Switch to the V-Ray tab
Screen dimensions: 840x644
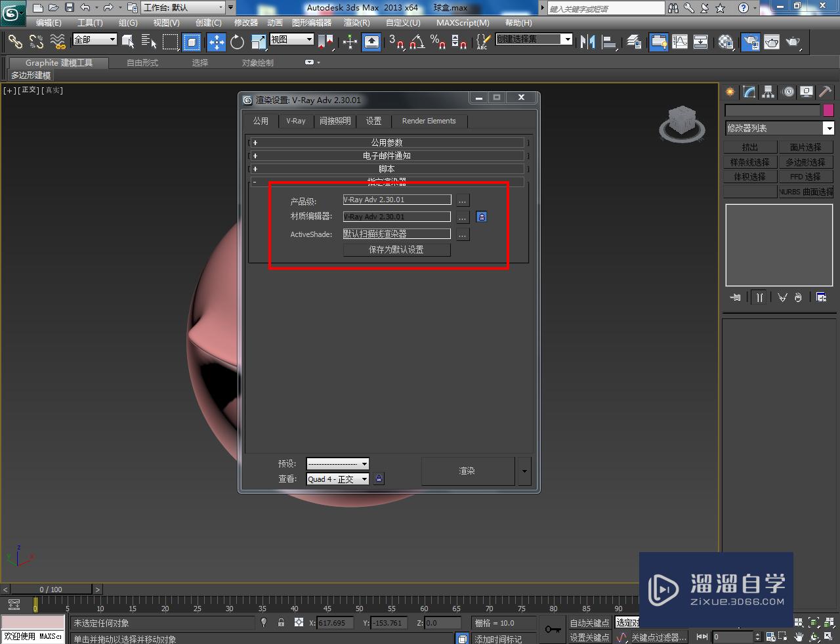295,121
